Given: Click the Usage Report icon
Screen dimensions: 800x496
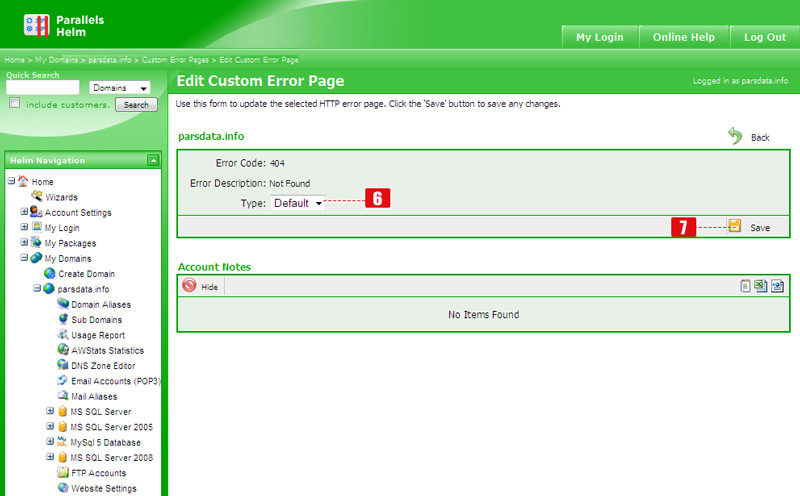Looking at the screenshot, I should coord(63,334).
